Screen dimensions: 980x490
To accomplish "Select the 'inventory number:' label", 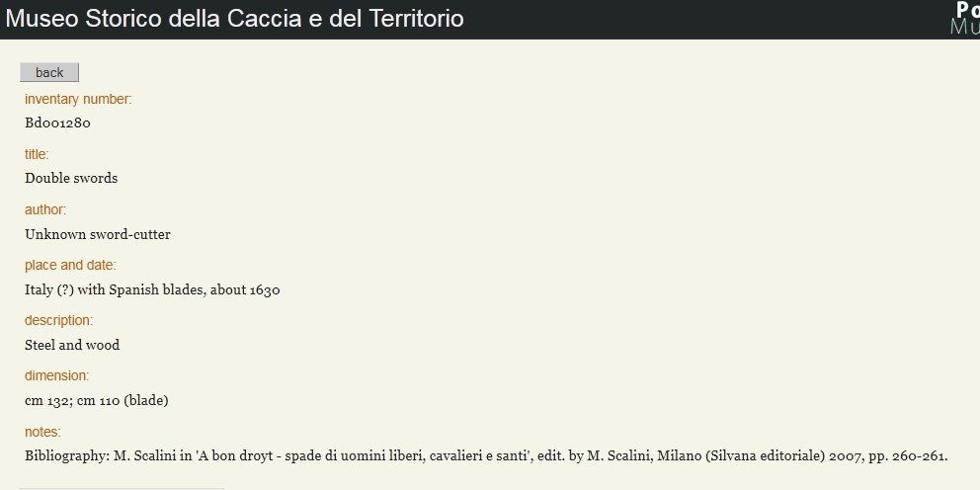I will coord(78,100).
